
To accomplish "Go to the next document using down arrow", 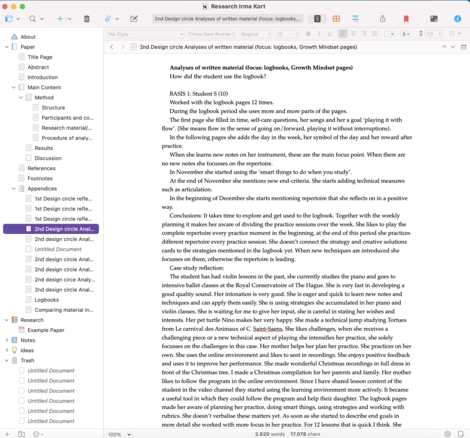I will [453, 47].
